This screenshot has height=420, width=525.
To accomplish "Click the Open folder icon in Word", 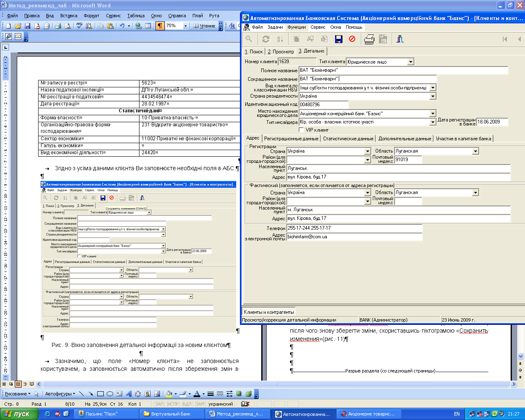I will tap(18, 26).
